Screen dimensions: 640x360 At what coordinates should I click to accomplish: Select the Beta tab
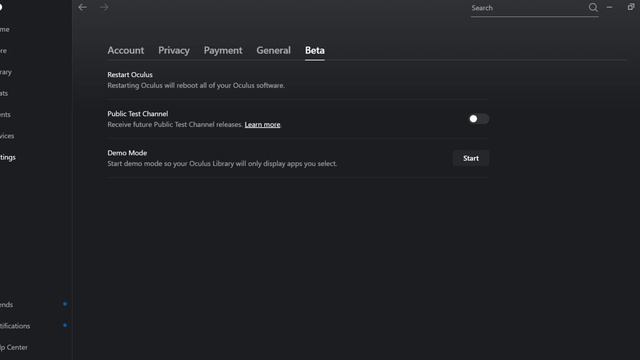315,50
